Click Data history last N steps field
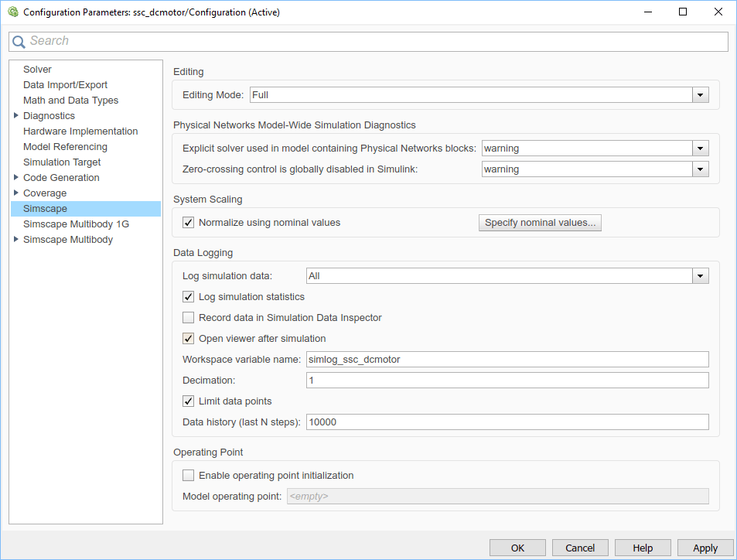This screenshot has height=560, width=737. point(507,422)
